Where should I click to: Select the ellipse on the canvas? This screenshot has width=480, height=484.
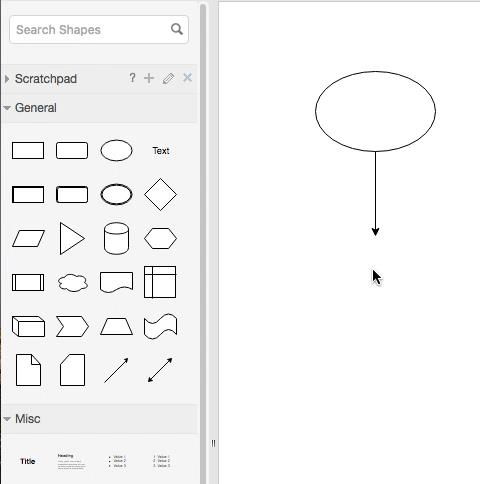click(375, 111)
